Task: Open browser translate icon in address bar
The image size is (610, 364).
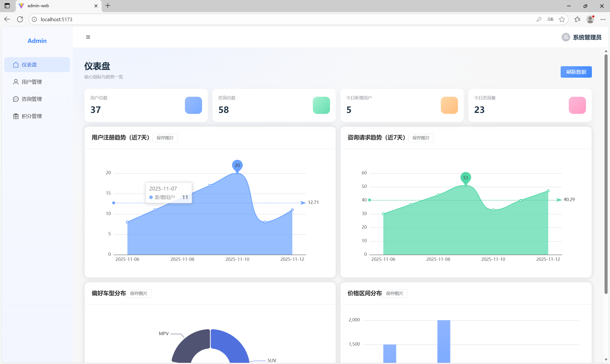Action: pyautogui.click(x=550, y=19)
